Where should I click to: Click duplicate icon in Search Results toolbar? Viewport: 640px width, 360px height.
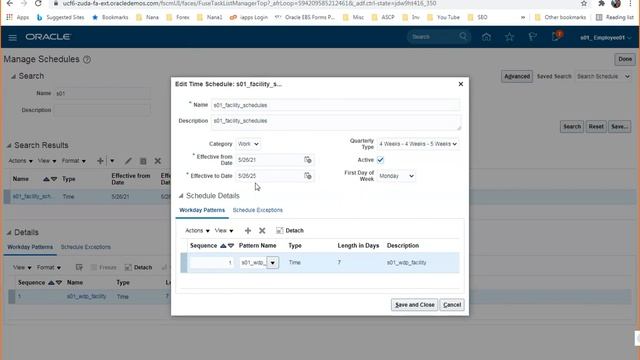(x=143, y=161)
